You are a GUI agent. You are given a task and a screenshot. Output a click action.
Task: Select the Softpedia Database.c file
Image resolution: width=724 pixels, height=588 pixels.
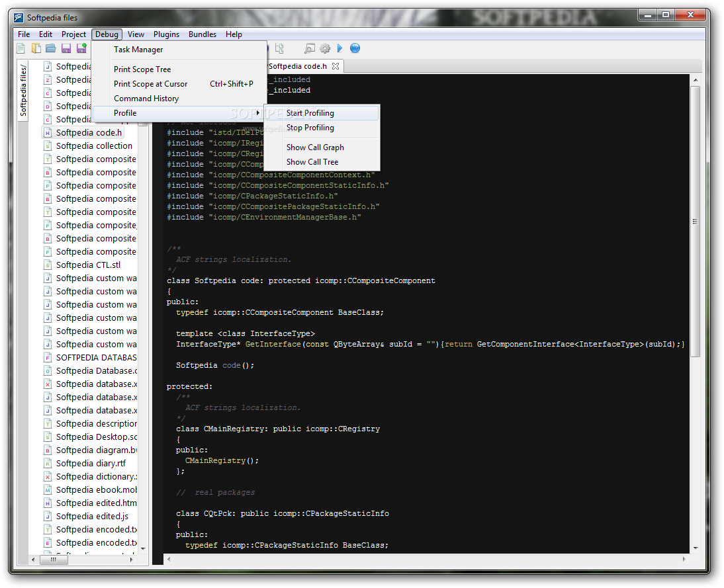(97, 370)
